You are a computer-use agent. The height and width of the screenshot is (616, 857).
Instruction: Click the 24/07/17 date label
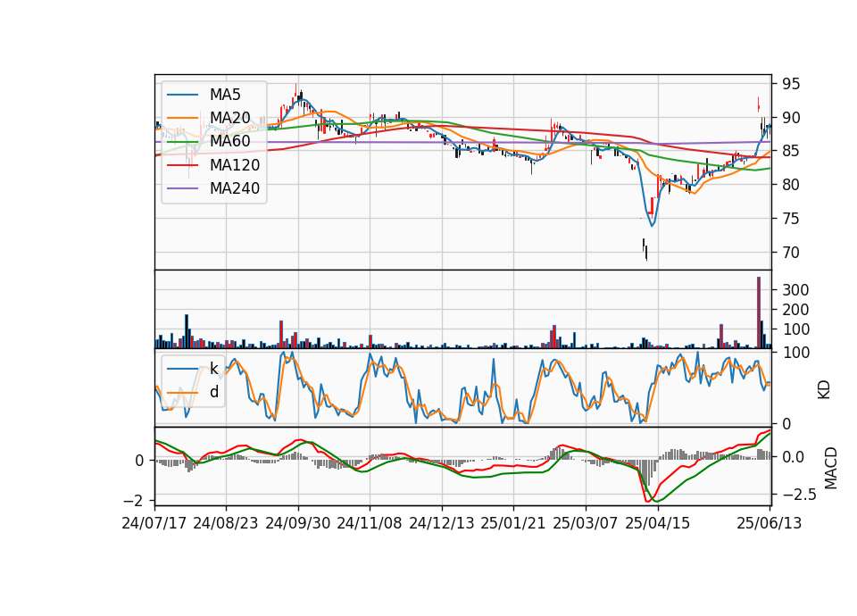pos(154,523)
